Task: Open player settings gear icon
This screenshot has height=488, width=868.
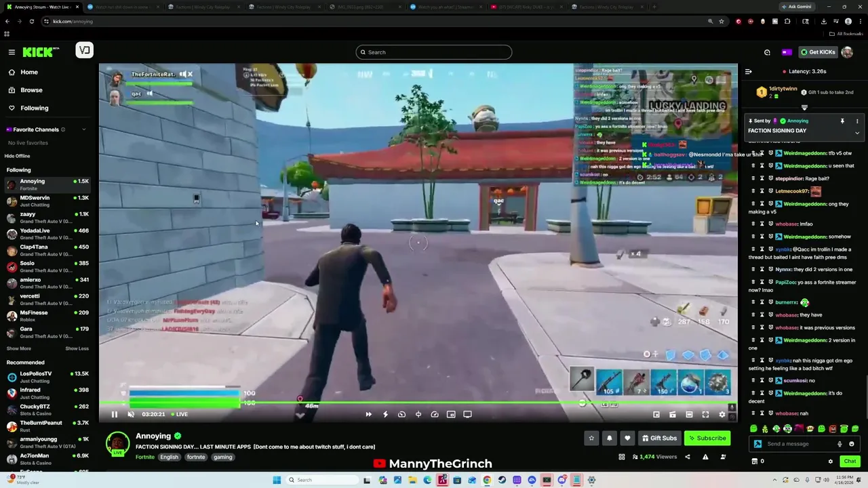Action: pyautogui.click(x=722, y=414)
